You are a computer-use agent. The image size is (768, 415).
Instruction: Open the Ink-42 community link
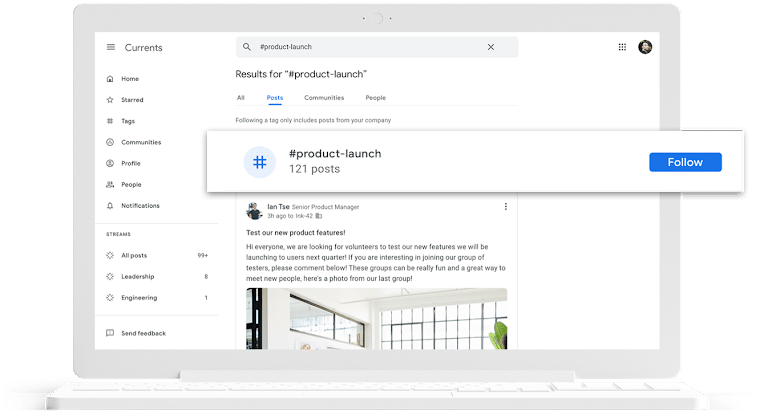(304, 216)
